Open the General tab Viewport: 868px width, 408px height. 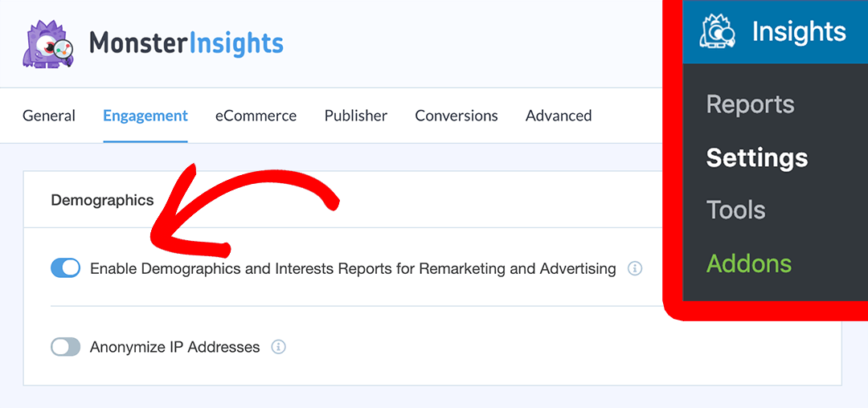pyautogui.click(x=49, y=116)
